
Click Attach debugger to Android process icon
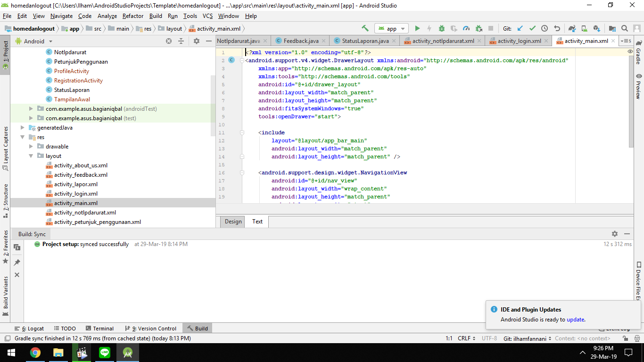[479, 28]
